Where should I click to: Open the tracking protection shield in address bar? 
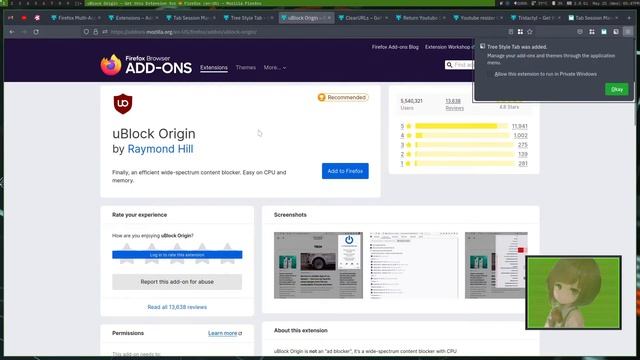[x=86, y=32]
